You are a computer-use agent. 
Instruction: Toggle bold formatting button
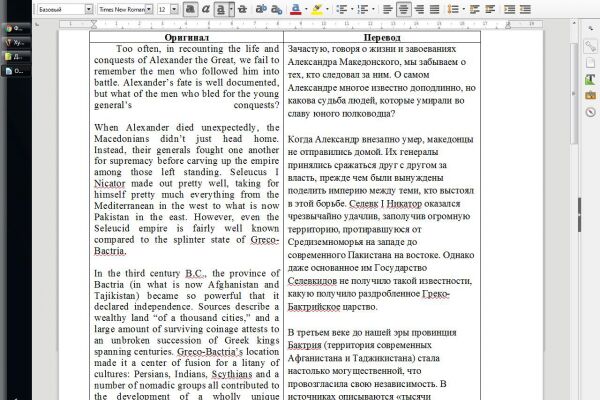(x=190, y=9)
